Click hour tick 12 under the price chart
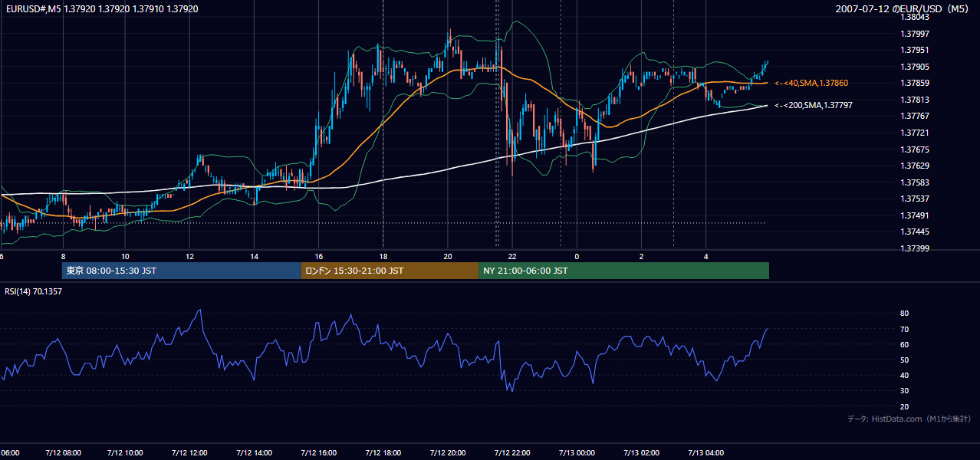 pyautogui.click(x=190, y=256)
